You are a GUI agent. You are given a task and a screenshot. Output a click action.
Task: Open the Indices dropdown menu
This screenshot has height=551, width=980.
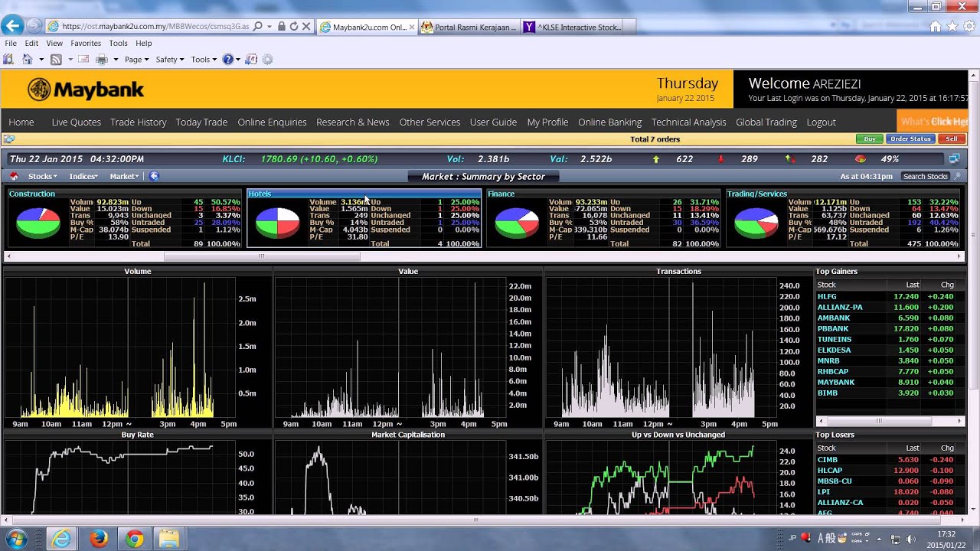pos(83,177)
